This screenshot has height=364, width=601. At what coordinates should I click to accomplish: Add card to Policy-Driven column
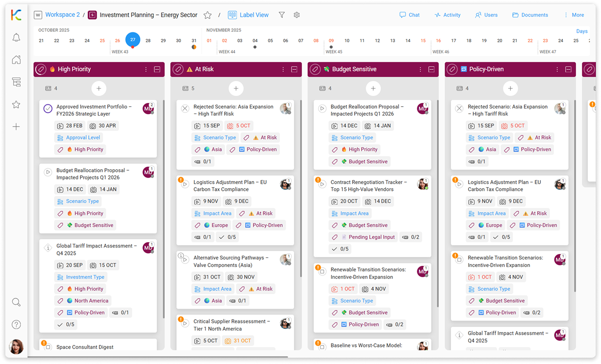point(510,88)
